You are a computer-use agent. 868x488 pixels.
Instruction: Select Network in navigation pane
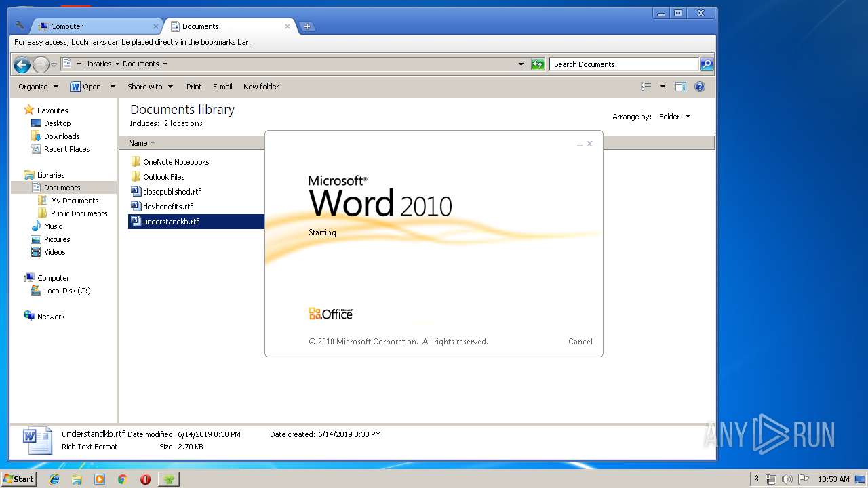51,317
